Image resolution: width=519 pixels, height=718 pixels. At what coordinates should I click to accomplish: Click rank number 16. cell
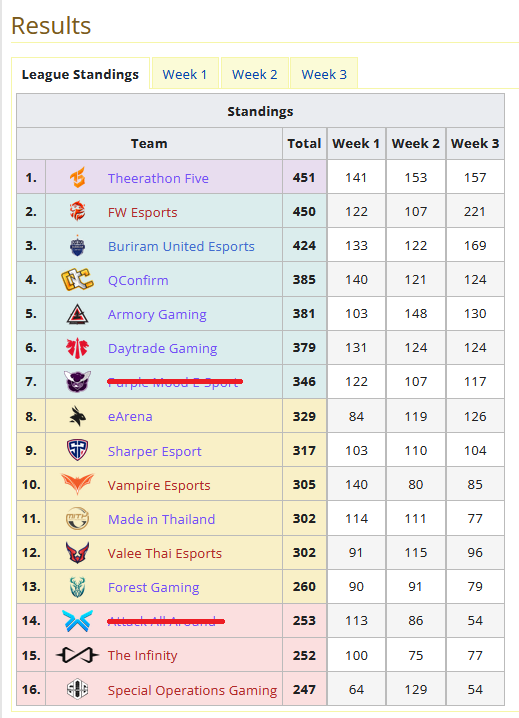[x=31, y=689]
